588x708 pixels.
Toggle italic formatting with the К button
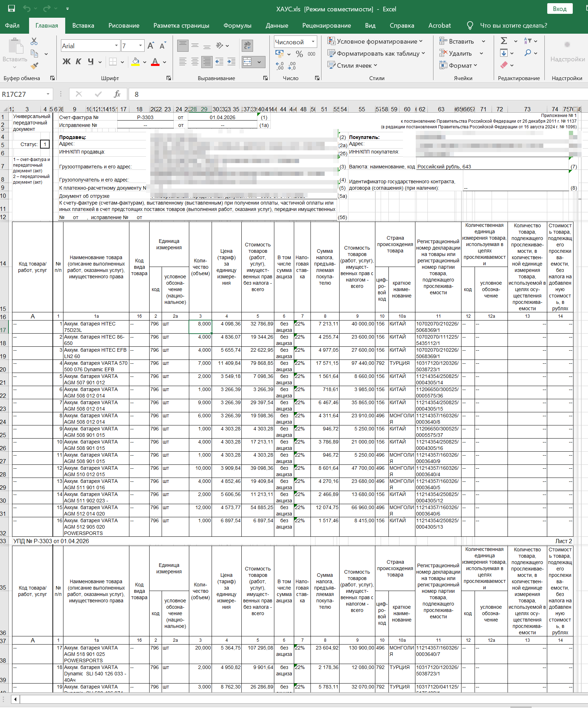pos(78,62)
